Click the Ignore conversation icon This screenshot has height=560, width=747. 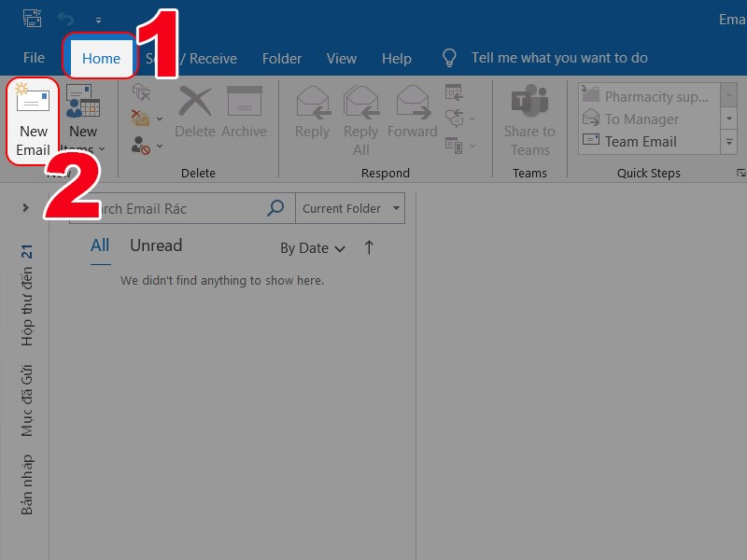(142, 93)
